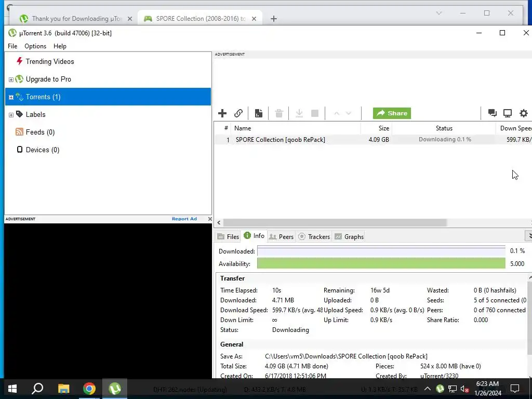This screenshot has width=532, height=399.
Task: Click the Move Down Queue arrow
Action: 349,113
